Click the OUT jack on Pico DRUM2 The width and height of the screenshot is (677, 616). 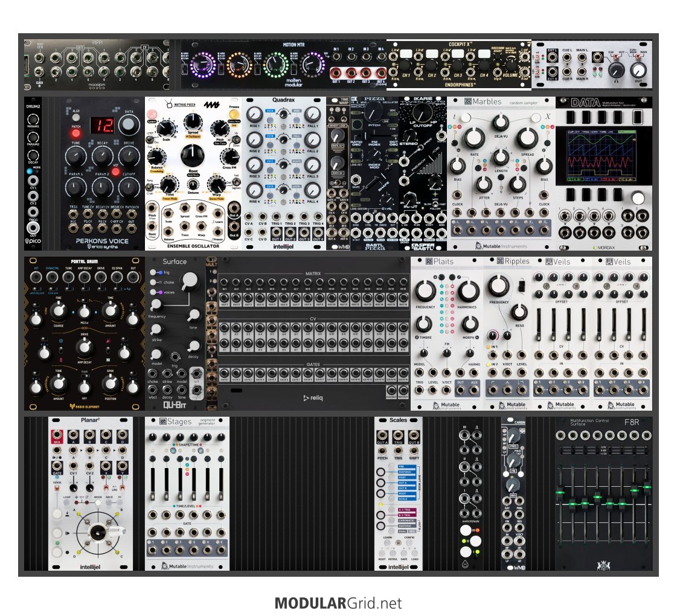point(33,228)
